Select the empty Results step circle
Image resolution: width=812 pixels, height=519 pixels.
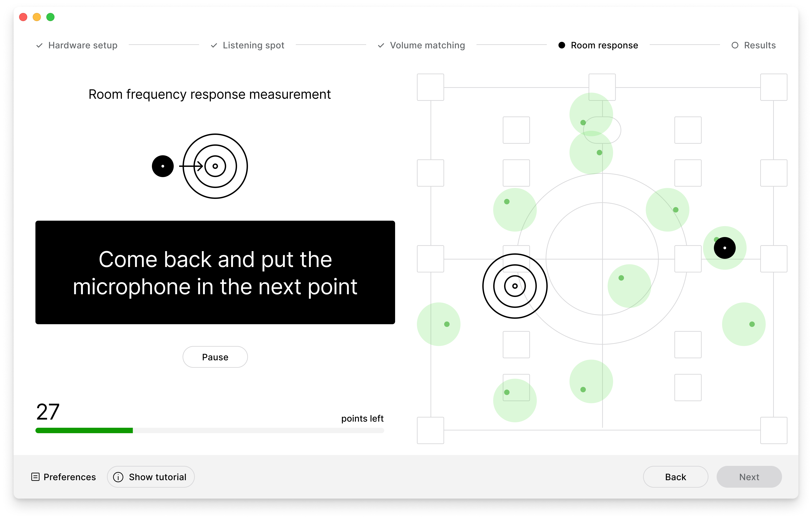coord(735,45)
